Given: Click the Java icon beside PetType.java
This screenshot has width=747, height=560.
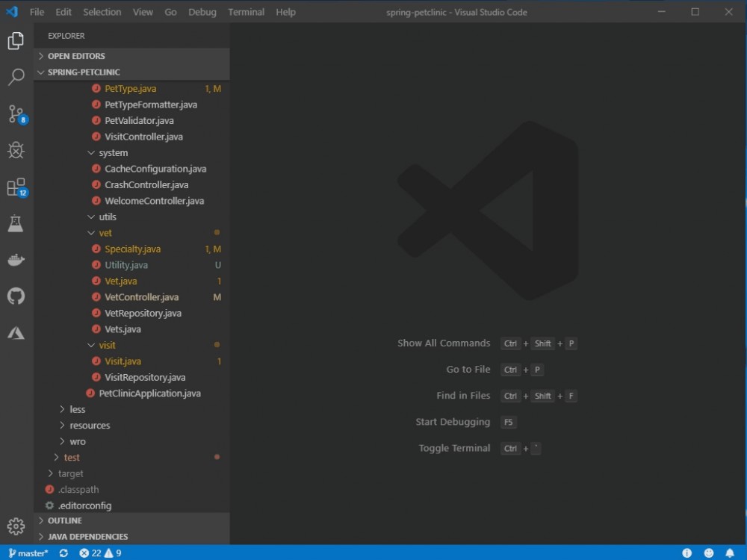Looking at the screenshot, I should (96, 89).
